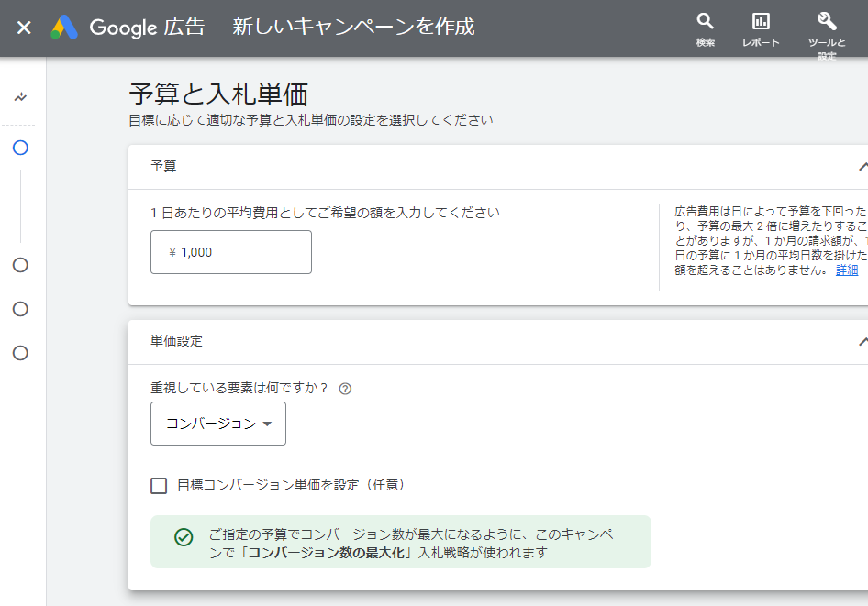This screenshot has width=868, height=606.
Task: Click the ¥1,000 daily budget field
Action: coord(230,251)
